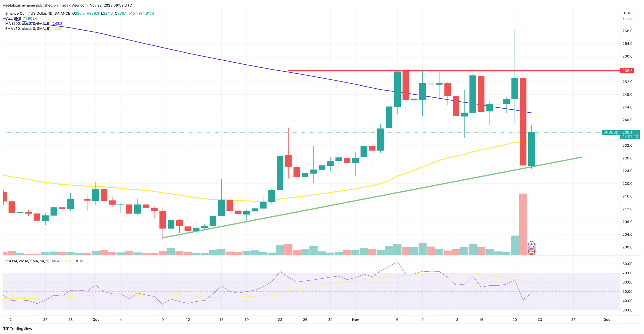Click the 30.00 level on RSI scale

coord(627,310)
